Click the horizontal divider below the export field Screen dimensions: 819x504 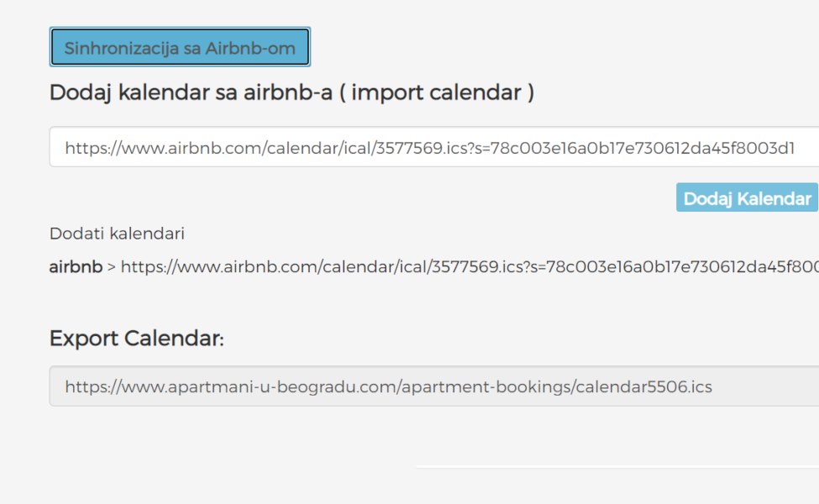[x=617, y=467]
